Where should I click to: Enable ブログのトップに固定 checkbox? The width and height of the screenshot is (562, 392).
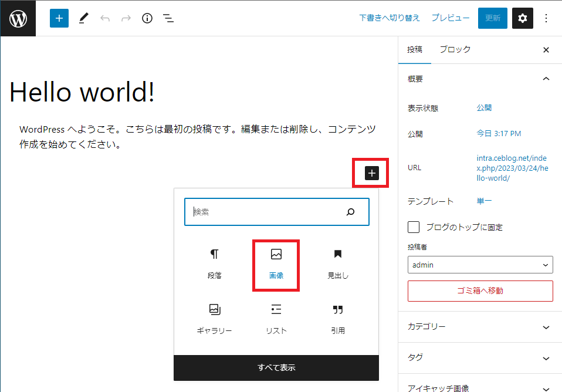(413, 227)
